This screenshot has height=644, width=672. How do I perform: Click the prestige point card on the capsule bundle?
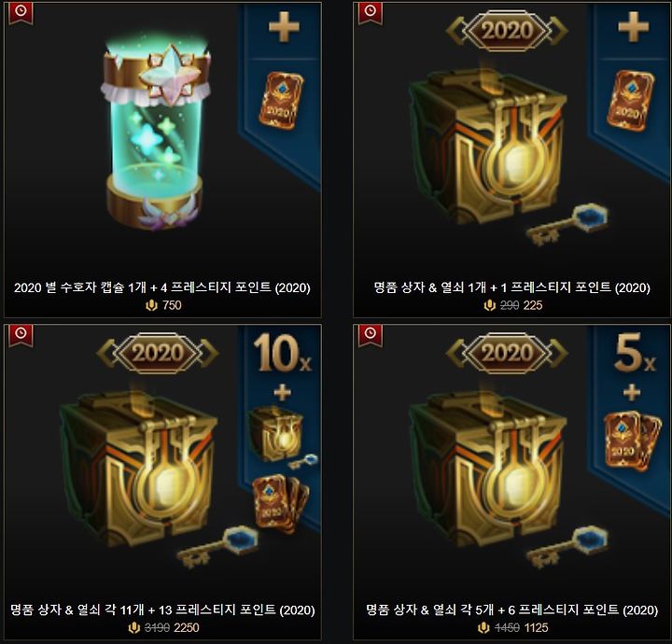pos(281,101)
